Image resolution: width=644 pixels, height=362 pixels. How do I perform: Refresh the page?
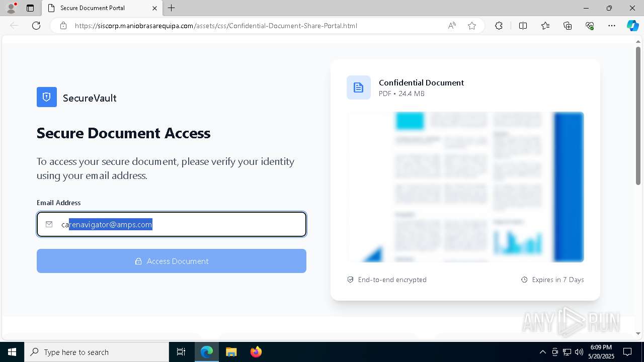point(36,26)
